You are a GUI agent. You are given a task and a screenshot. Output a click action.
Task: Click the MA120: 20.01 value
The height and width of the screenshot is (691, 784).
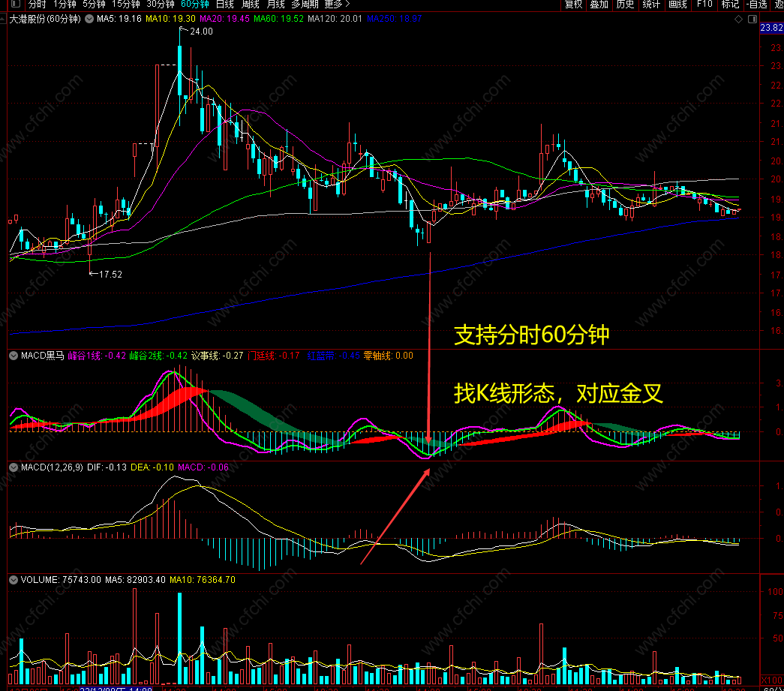[335, 19]
